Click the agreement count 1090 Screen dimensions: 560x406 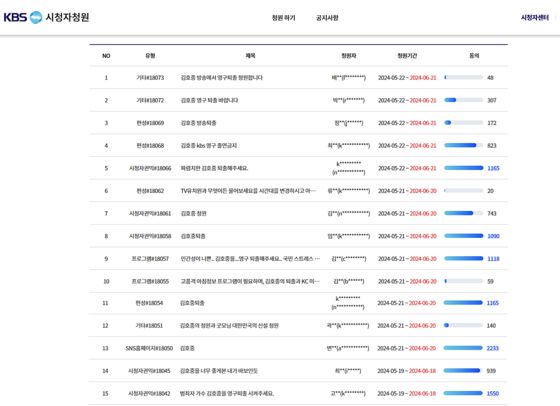(494, 236)
